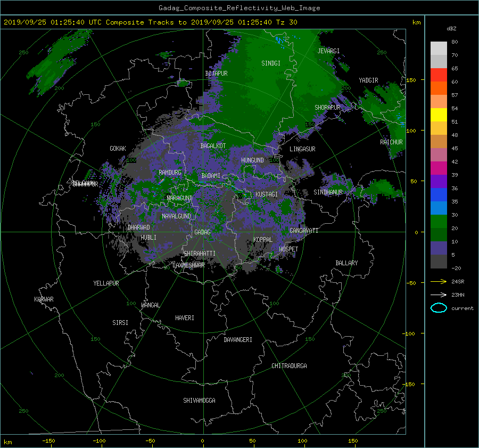The width and height of the screenshot is (479, 448).
Task: Click the CHITRADURGA city label
Action: (289, 366)
